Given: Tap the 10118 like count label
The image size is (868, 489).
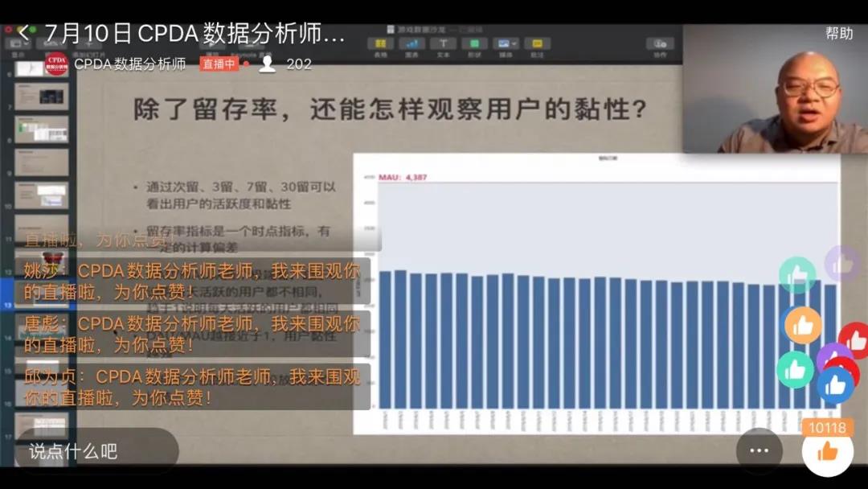Looking at the screenshot, I should pyautogui.click(x=827, y=428).
